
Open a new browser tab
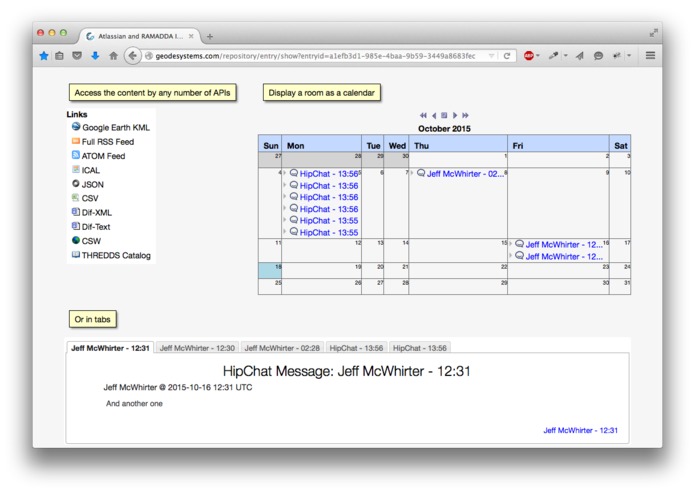click(210, 36)
